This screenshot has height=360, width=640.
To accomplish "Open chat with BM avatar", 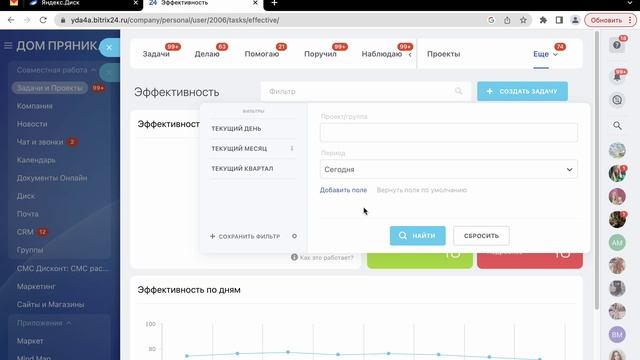I will 617,335.
